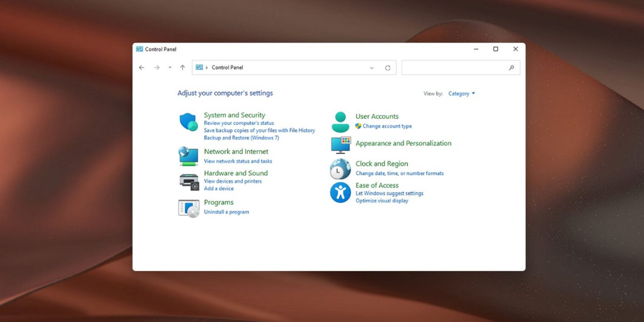Screen dimensions: 644x322
Task: Open Backup and Restore (Windows 7)
Action: (241, 138)
